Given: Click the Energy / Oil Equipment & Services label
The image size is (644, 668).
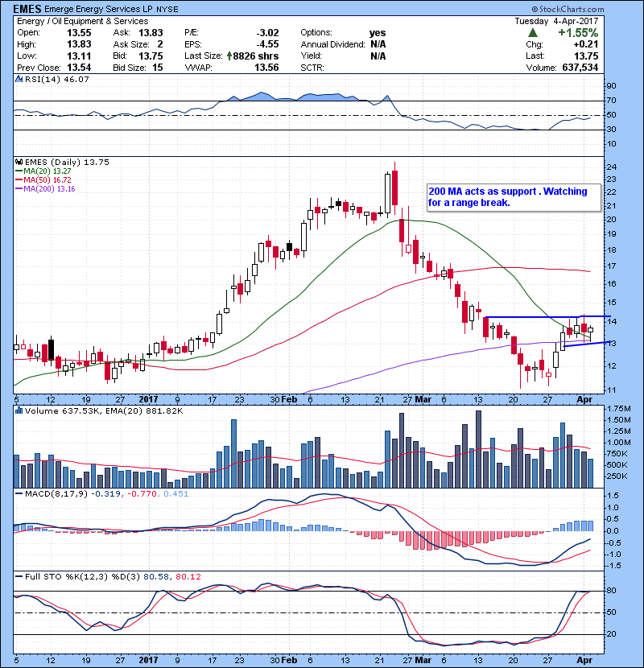Looking at the screenshot, I should [x=83, y=21].
